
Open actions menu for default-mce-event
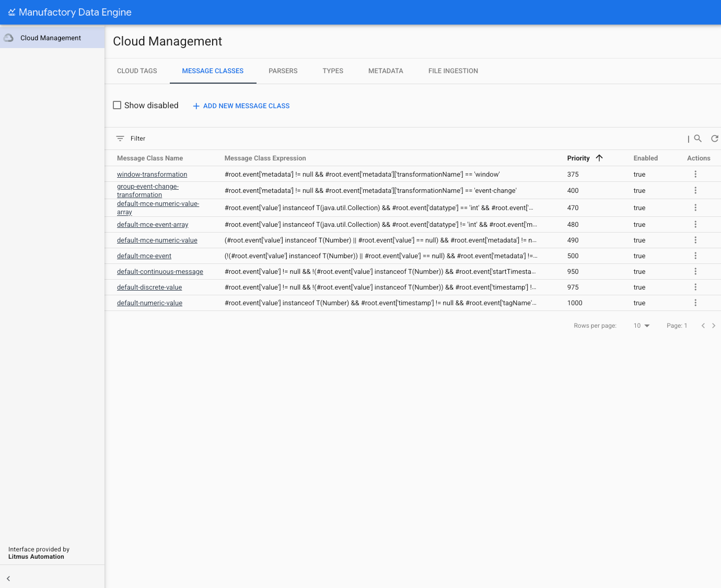point(695,256)
